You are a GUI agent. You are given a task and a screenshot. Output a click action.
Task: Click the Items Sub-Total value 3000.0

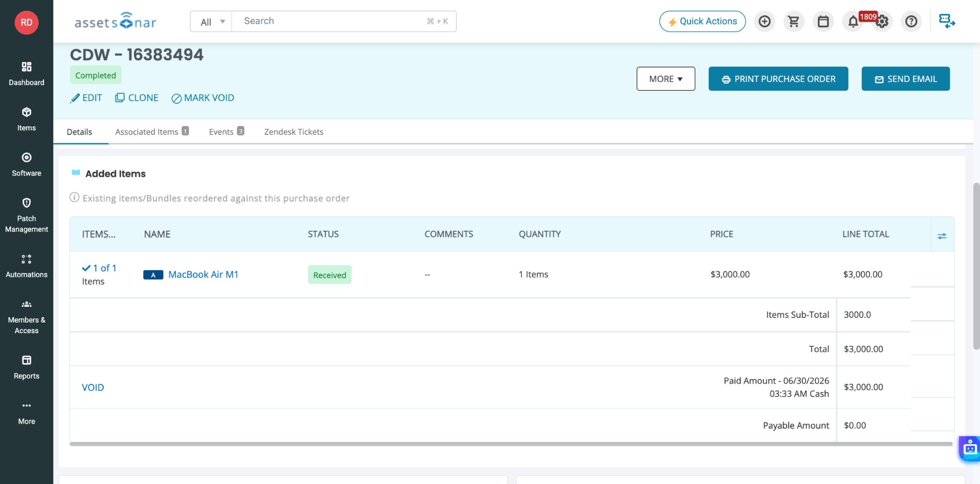(x=857, y=315)
